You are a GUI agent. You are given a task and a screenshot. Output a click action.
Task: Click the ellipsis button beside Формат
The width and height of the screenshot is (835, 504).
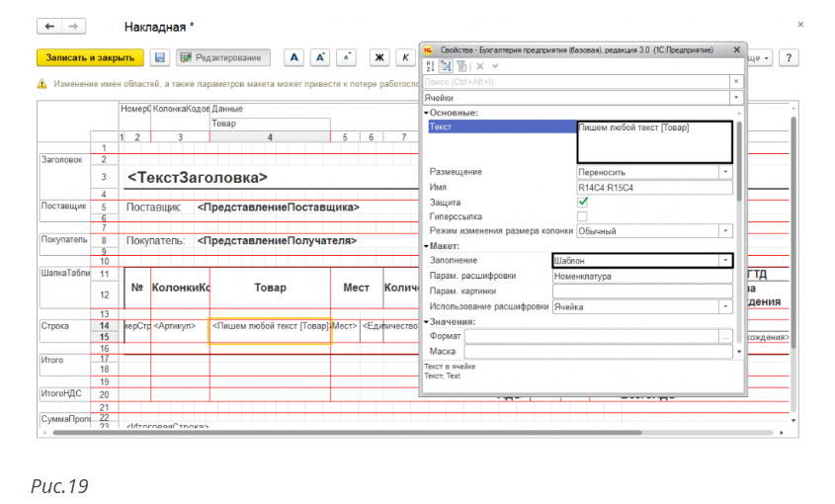pyautogui.click(x=726, y=337)
